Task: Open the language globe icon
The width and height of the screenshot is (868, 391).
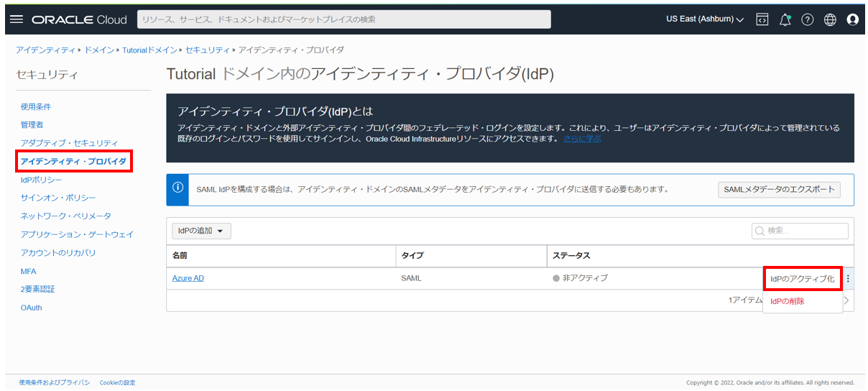Action: [830, 19]
